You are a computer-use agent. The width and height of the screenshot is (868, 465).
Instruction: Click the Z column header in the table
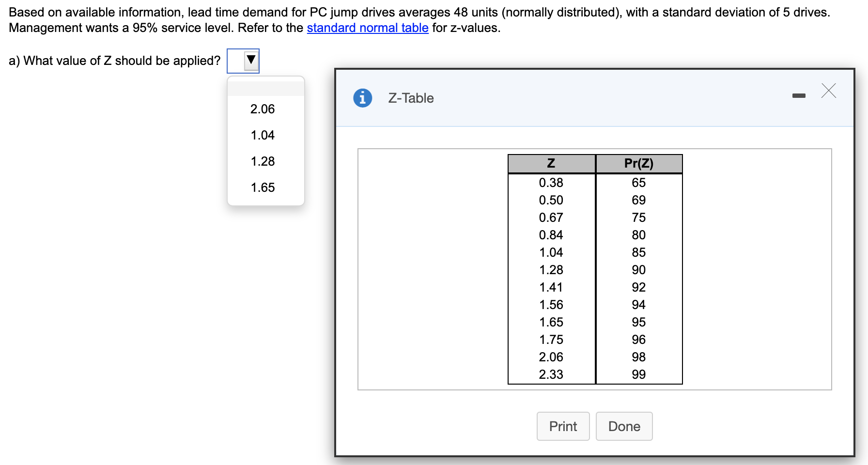click(551, 163)
